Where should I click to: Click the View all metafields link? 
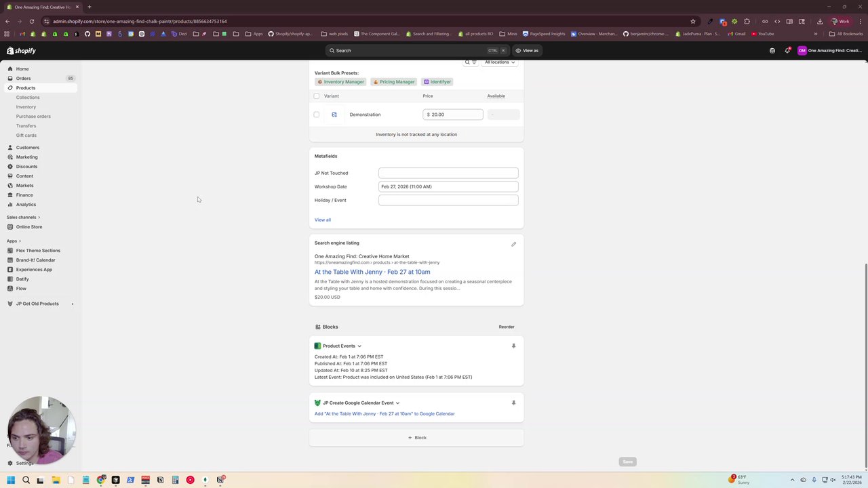(323, 220)
